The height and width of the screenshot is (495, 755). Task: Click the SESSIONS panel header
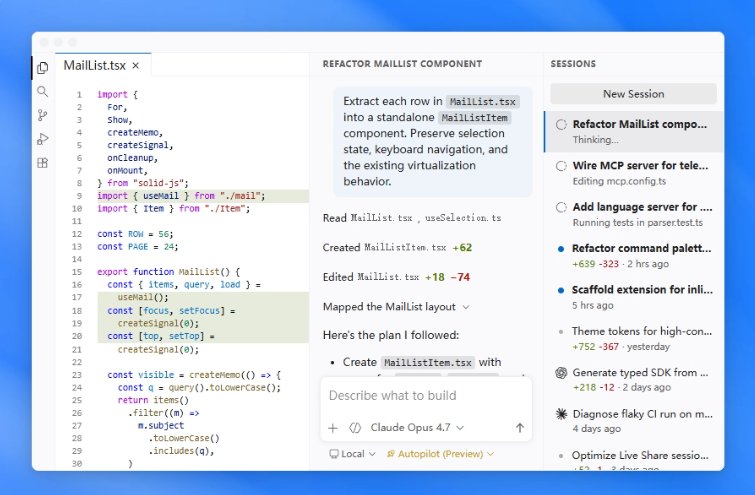573,64
